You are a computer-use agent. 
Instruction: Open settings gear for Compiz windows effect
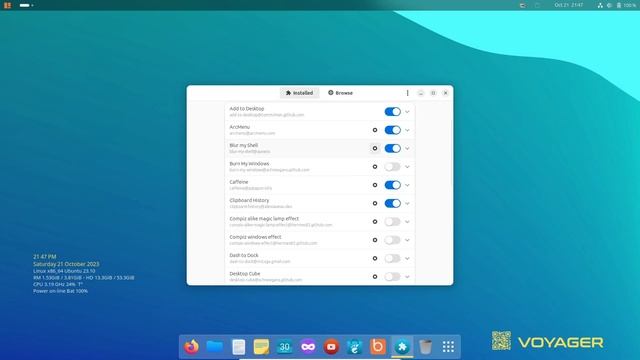pyautogui.click(x=375, y=240)
